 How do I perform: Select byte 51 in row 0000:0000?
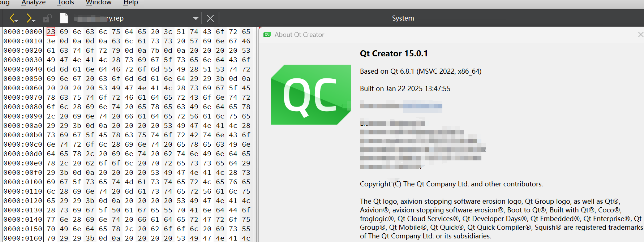(x=181, y=32)
